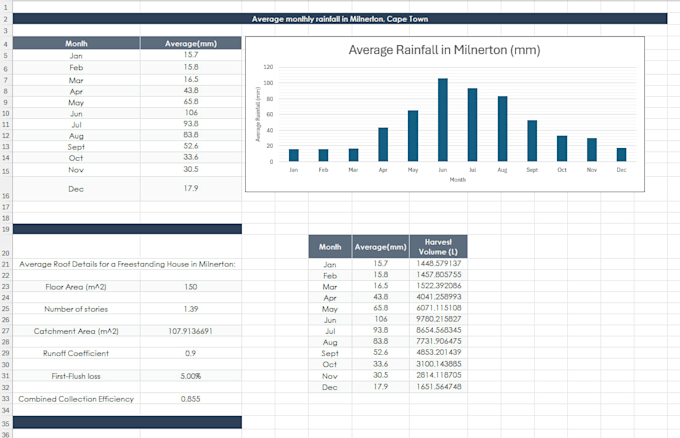
Task: Click the '120' value axis label in the chart
Action: [268, 67]
